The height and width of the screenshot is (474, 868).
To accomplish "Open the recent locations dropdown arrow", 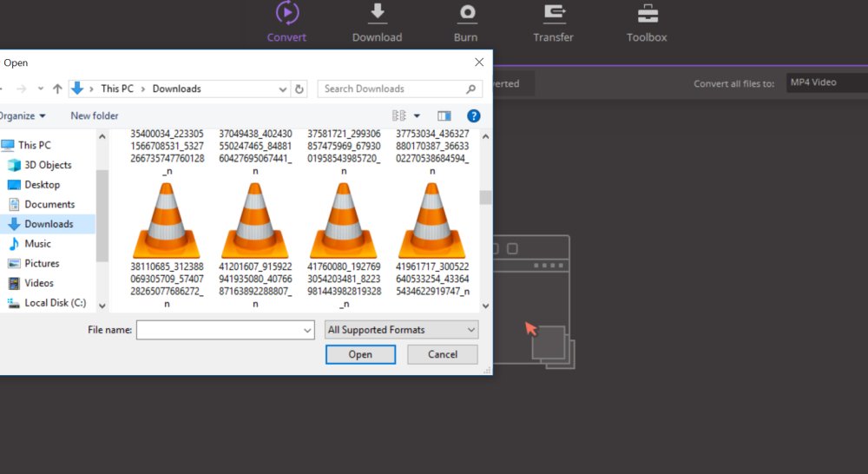I will (x=41, y=89).
